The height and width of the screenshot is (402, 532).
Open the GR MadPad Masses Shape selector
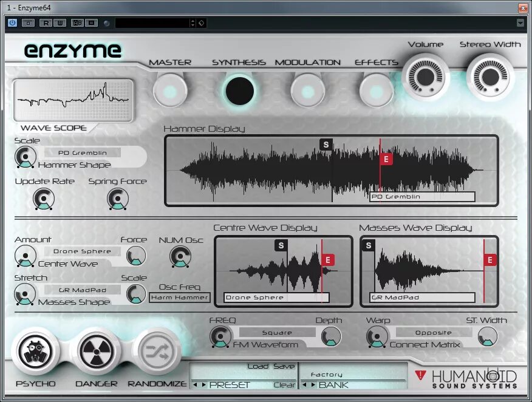coord(83,290)
